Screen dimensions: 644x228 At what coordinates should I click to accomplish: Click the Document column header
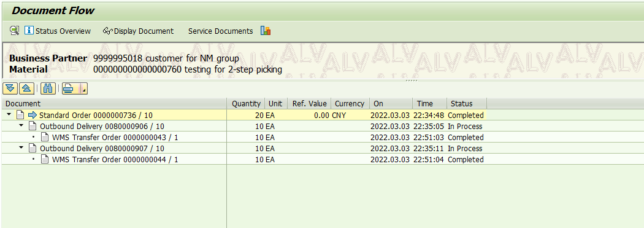[113, 104]
